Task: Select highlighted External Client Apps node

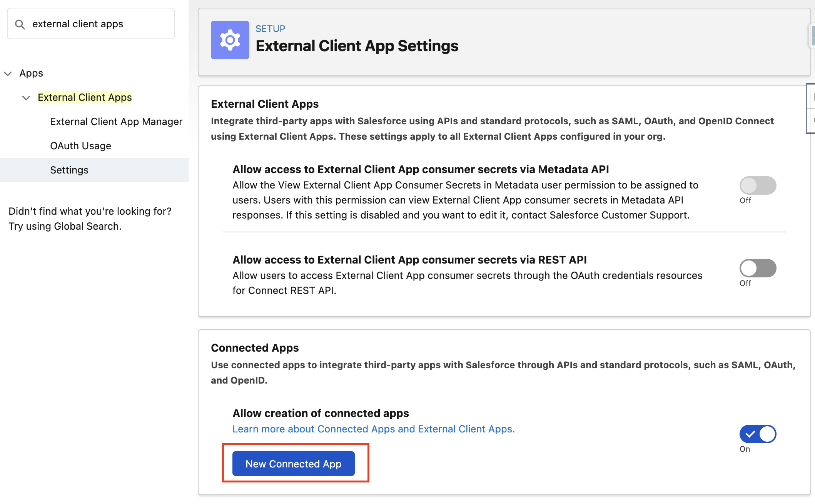Action: pyautogui.click(x=85, y=97)
